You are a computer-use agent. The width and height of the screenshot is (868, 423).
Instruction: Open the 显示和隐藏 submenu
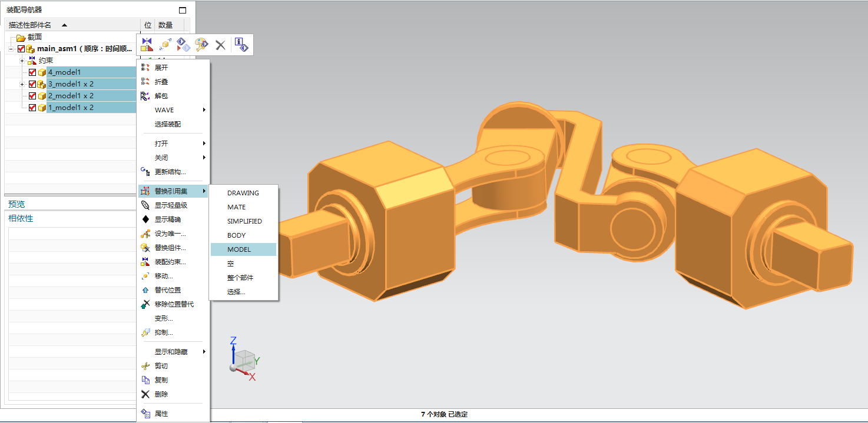coord(173,352)
